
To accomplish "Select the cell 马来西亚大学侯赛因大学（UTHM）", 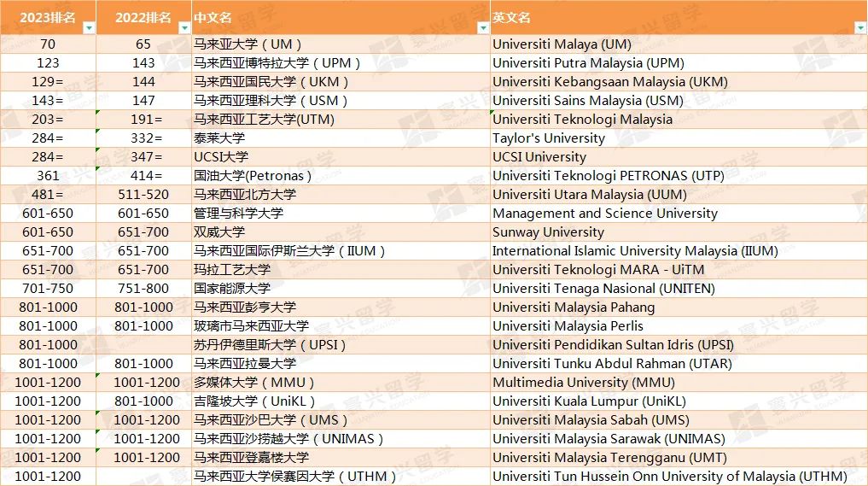I will click(341, 477).
